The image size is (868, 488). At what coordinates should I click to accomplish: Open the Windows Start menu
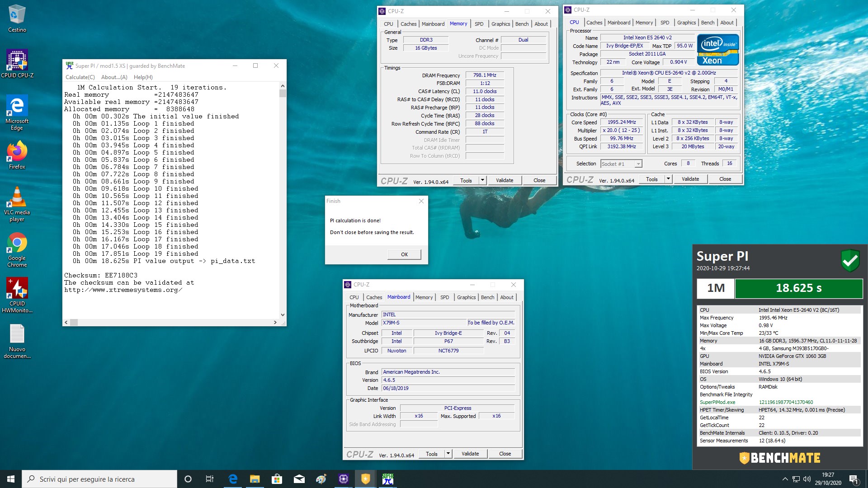pos(11,479)
